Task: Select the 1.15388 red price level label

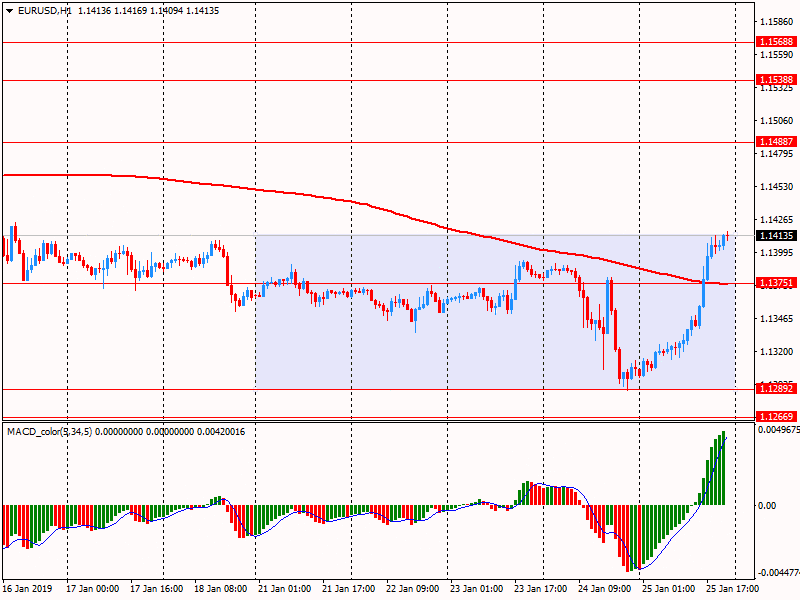Action: (x=776, y=80)
